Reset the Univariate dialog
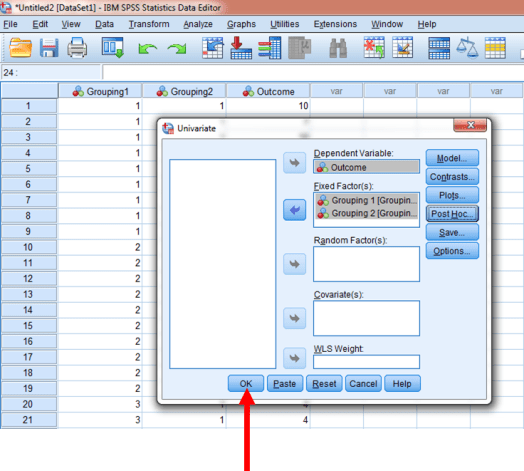 coord(324,383)
